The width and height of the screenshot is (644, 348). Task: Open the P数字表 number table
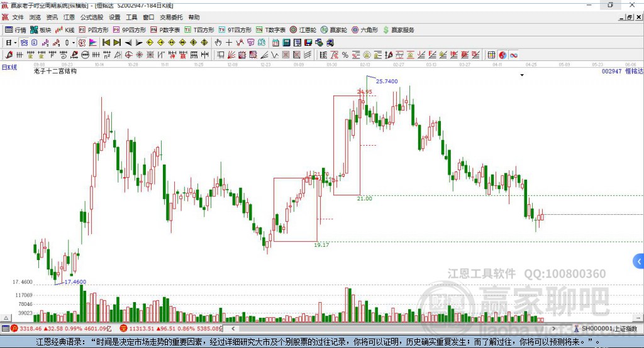tap(165, 30)
